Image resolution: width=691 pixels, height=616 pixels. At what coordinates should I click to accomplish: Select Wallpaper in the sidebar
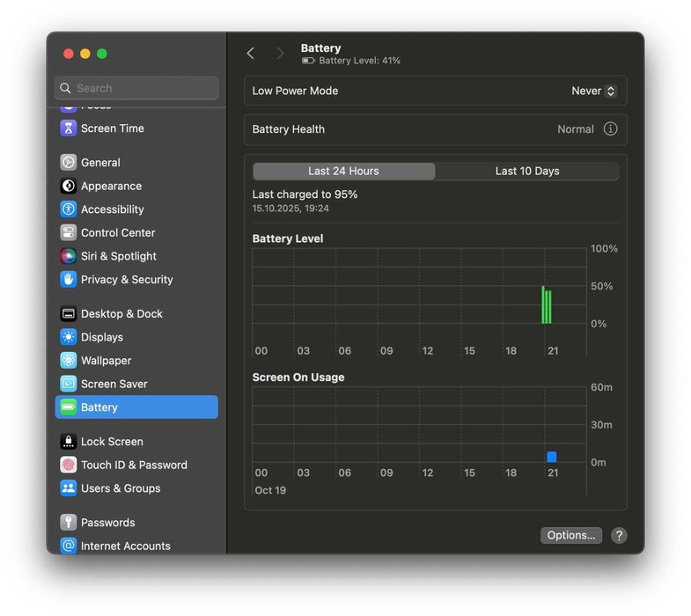pos(136,361)
